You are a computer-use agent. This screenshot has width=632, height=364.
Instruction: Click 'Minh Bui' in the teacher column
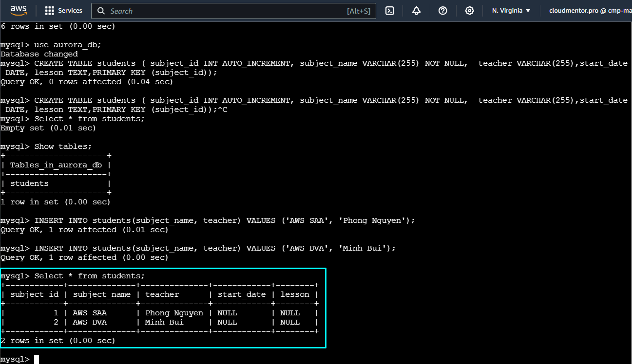click(164, 322)
